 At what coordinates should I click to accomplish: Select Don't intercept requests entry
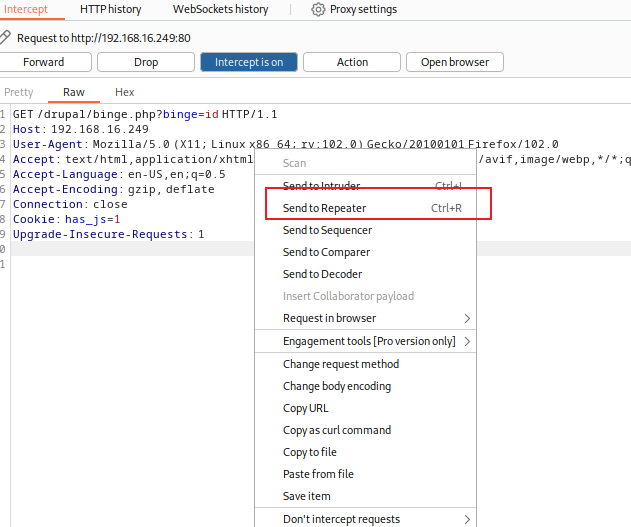click(365, 519)
